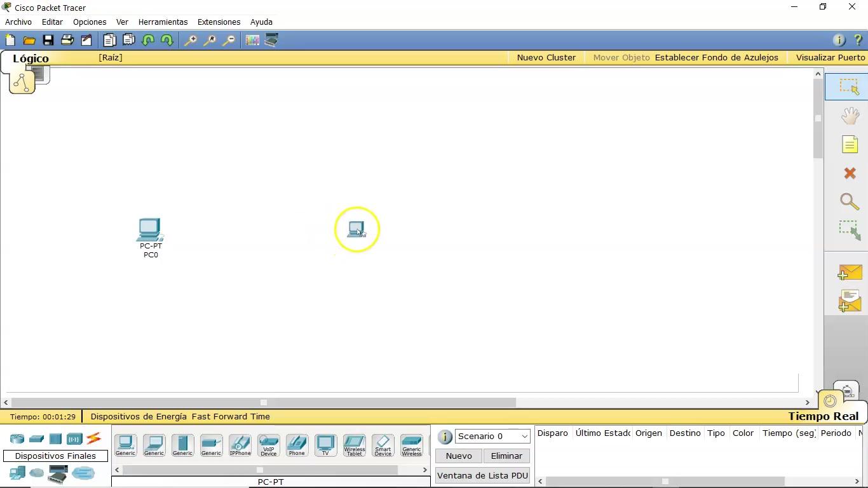Click the information icon in the top-right
This screenshot has width=868, height=488.
pyautogui.click(x=839, y=40)
